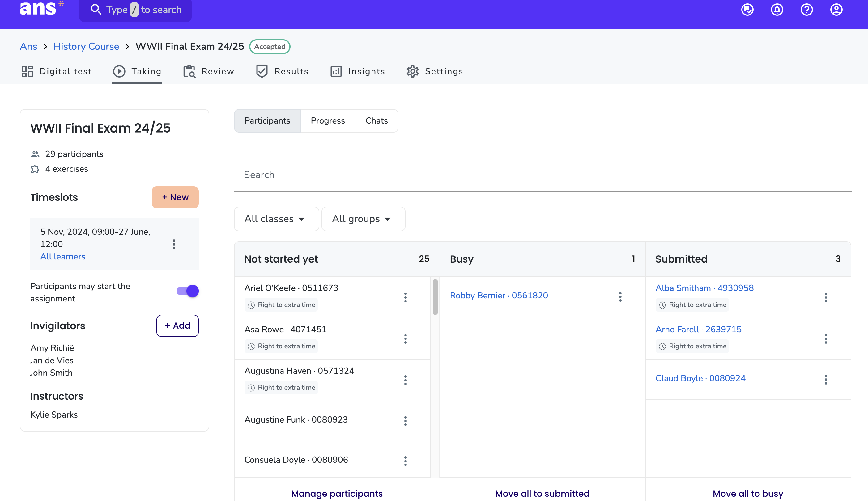Open options menu for Asa Rowe

[405, 339]
